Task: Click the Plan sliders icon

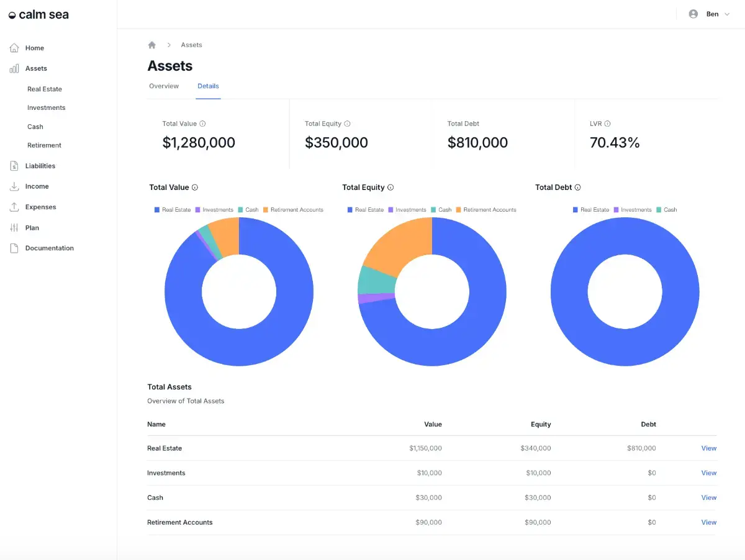Action: click(14, 228)
